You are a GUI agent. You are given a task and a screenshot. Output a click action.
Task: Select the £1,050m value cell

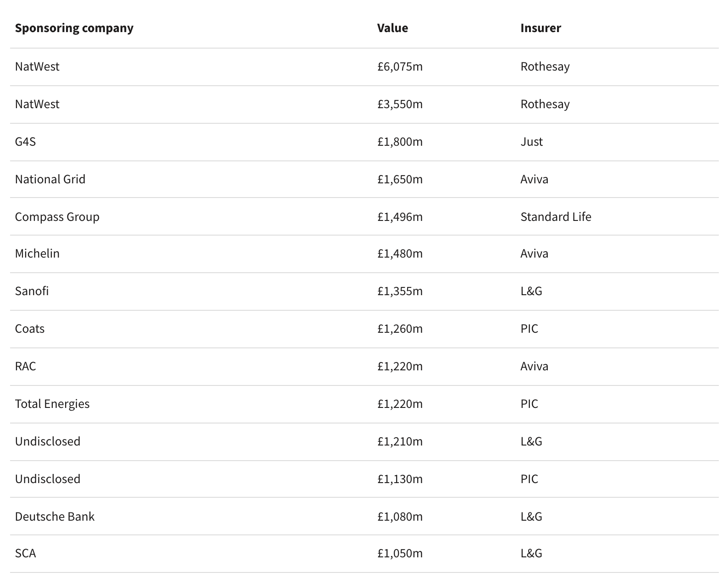400,553
